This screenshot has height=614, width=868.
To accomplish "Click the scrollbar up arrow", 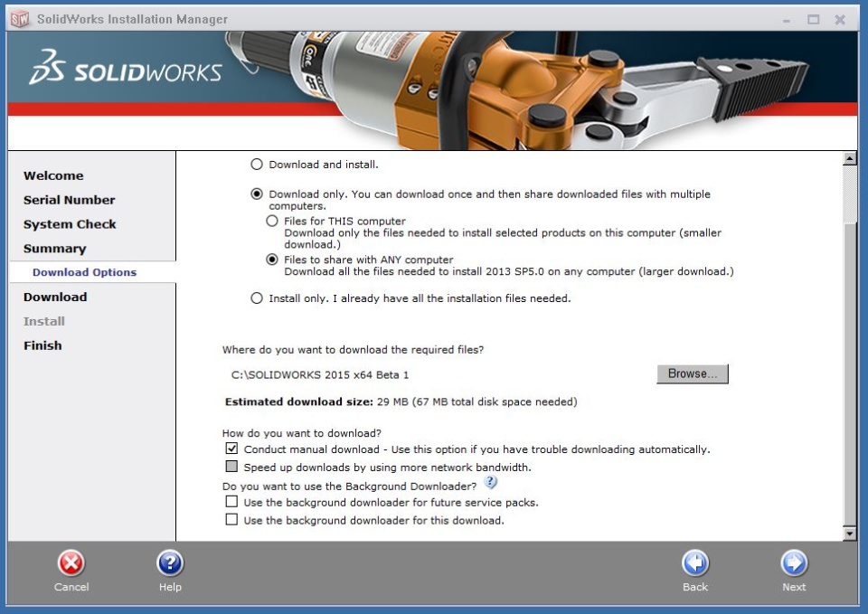I will [850, 159].
